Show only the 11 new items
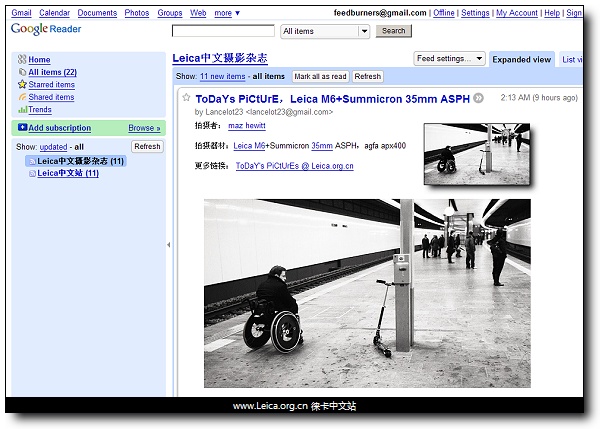This screenshot has width=600, height=429. click(222, 76)
